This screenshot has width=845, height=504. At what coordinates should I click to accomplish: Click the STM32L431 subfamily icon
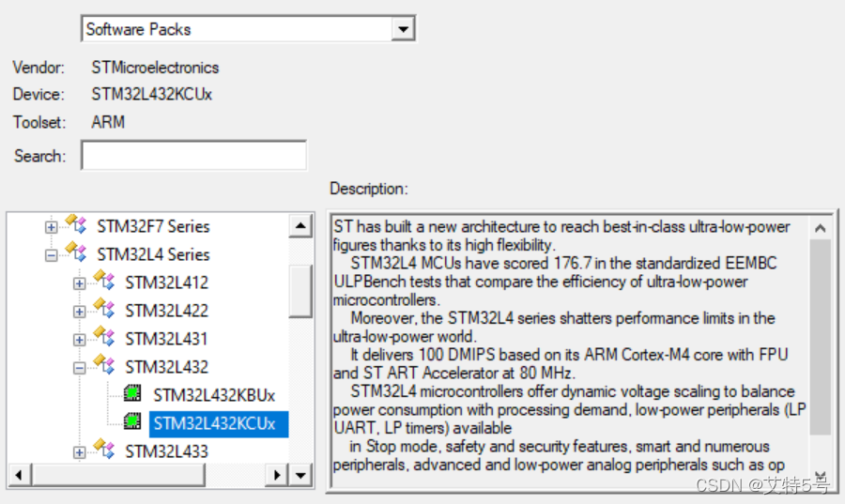coord(104,336)
